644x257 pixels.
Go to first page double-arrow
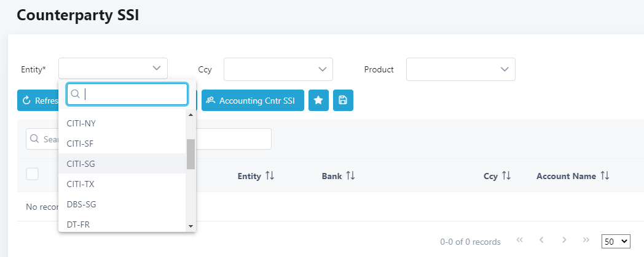[520, 240]
